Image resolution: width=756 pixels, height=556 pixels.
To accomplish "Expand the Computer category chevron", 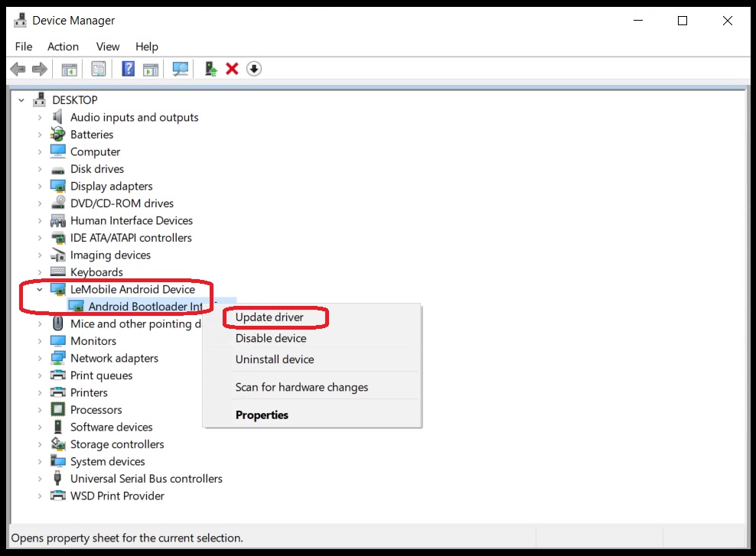I will click(x=40, y=151).
